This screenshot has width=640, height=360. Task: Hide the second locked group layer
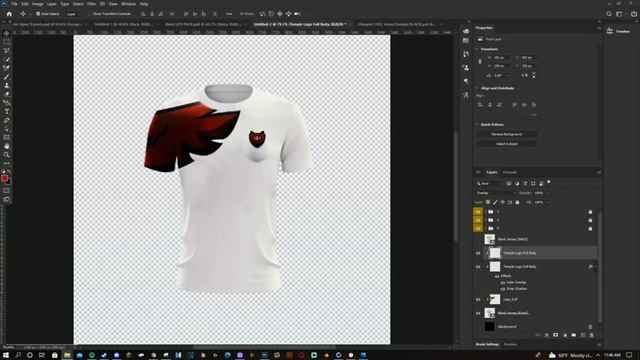[478, 220]
